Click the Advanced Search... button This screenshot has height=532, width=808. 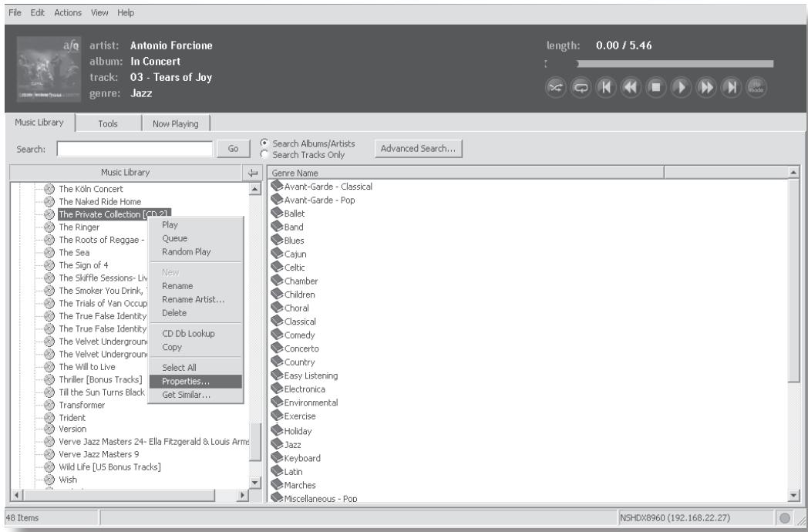(418, 148)
